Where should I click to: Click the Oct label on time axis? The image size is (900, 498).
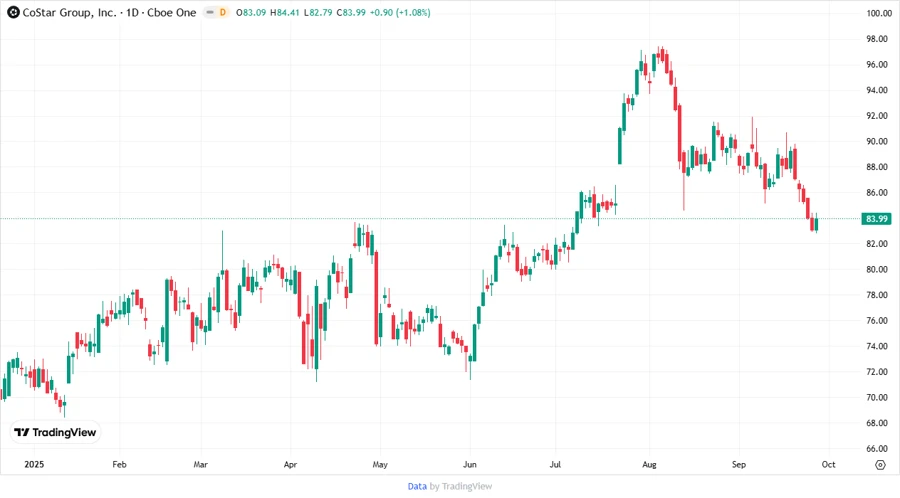click(828, 464)
